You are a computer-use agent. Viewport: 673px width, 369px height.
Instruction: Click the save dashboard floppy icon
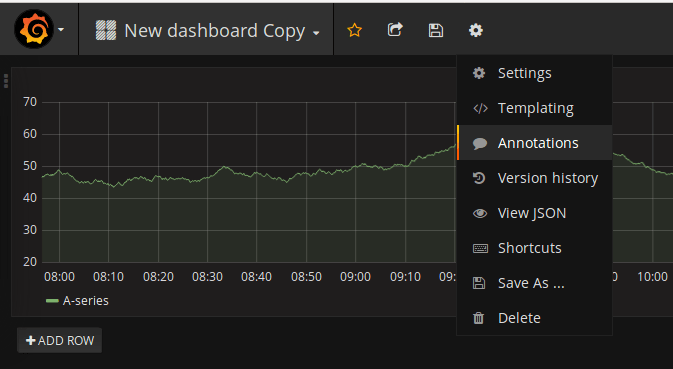[x=436, y=30]
